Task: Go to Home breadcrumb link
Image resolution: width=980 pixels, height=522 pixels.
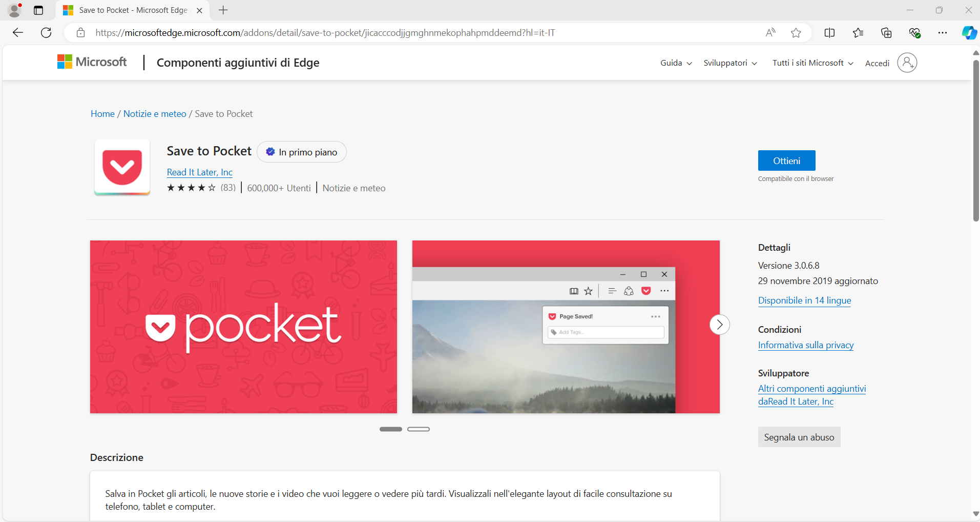Action: (x=102, y=114)
